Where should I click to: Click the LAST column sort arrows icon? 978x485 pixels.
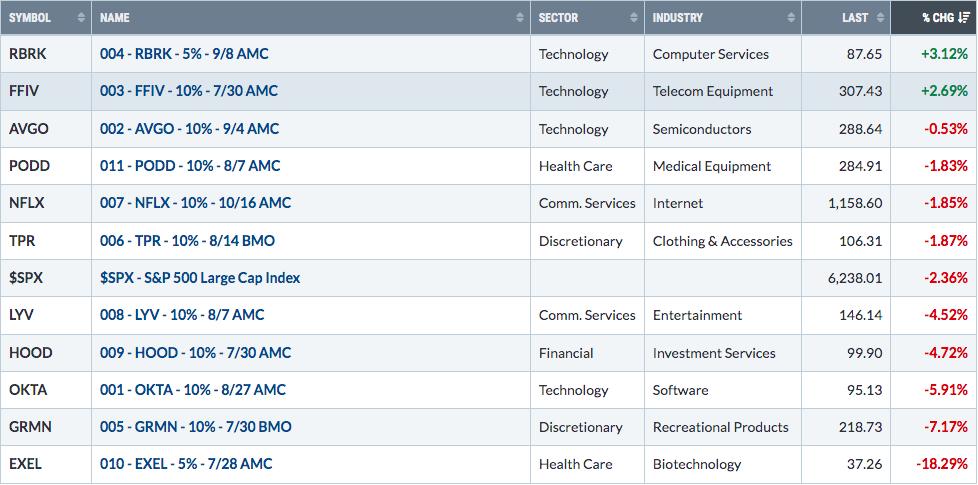tap(881, 18)
